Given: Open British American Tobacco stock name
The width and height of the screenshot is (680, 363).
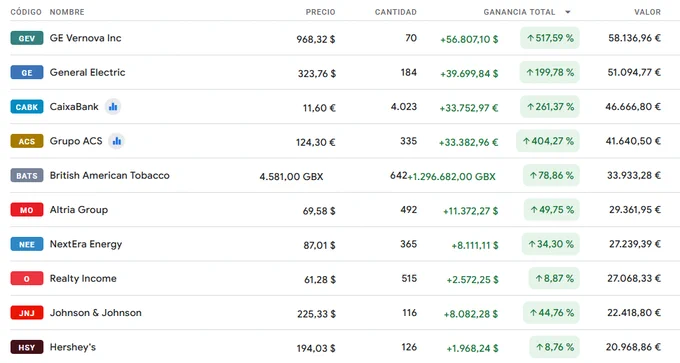Looking at the screenshot, I should (x=109, y=175).
